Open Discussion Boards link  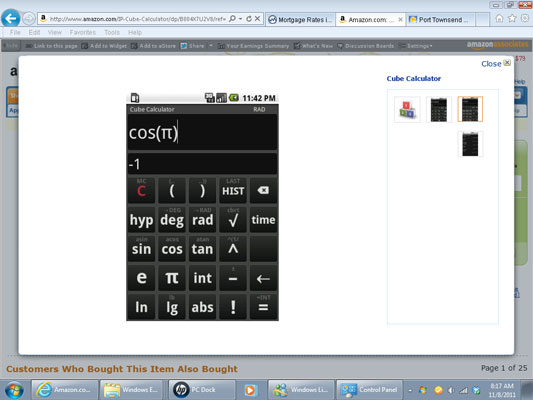366,46
